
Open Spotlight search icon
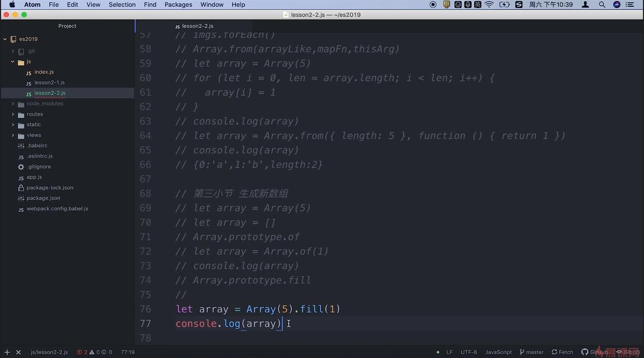pyautogui.click(x=602, y=5)
